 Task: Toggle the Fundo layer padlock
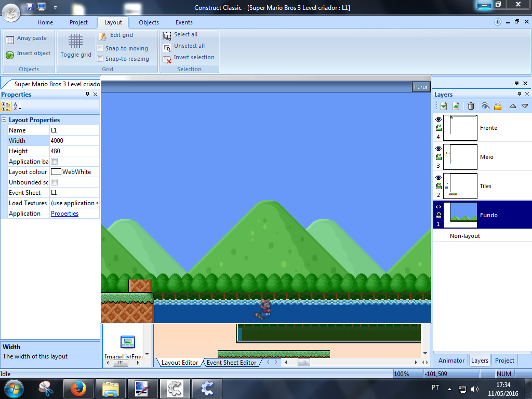(x=438, y=215)
